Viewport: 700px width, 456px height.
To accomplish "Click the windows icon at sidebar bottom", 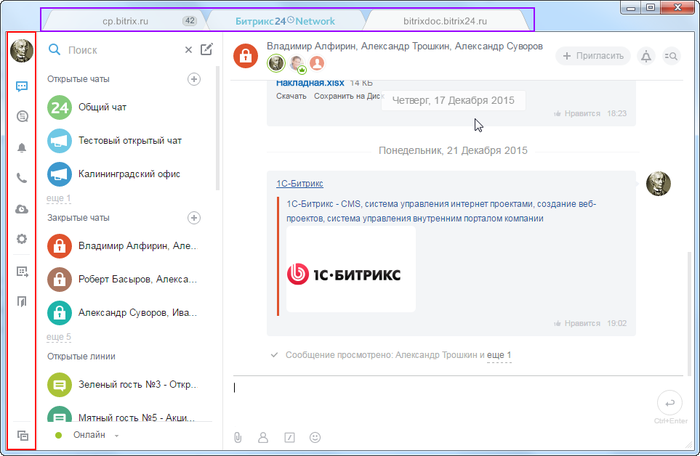I will pos(22,435).
